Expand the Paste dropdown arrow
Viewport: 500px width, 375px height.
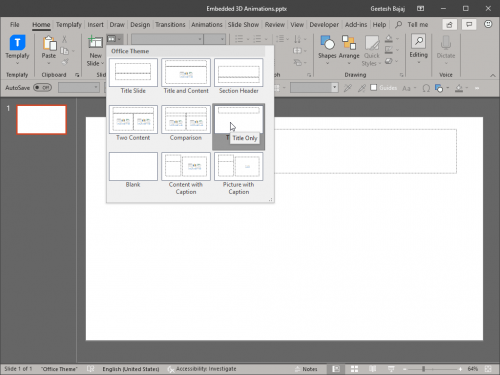[49, 63]
